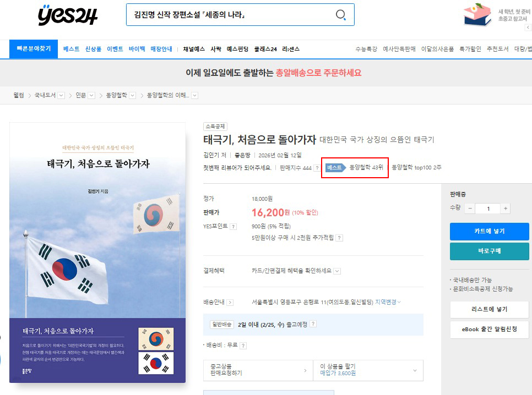This screenshot has height=395, width=532.
Task: Expand the 국내도서 breadcrumb dropdown
Action: pos(61,95)
